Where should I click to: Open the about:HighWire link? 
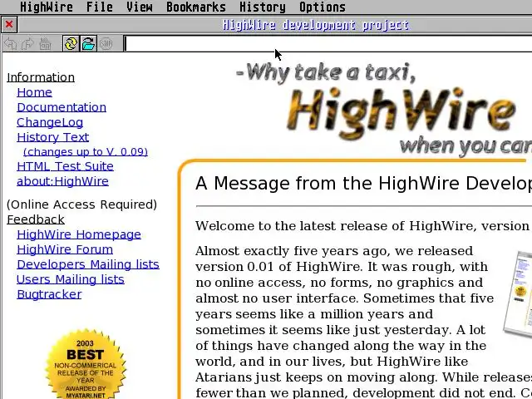63,181
